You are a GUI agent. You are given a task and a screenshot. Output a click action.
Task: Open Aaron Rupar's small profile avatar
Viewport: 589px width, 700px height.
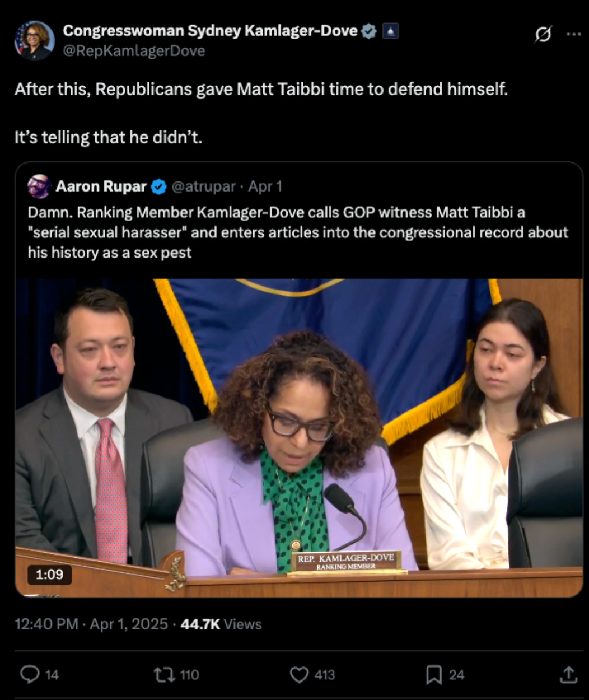[39, 186]
